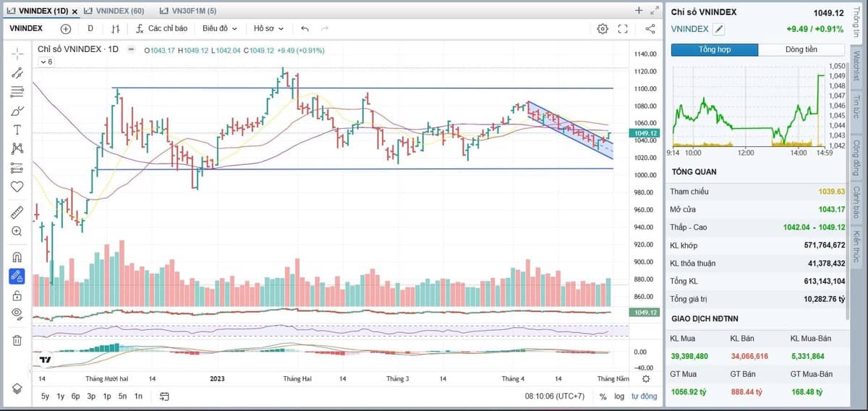Image resolution: width=868 pixels, height=411 pixels.
Task: Toggle log scale on price axis
Action: coord(619,397)
